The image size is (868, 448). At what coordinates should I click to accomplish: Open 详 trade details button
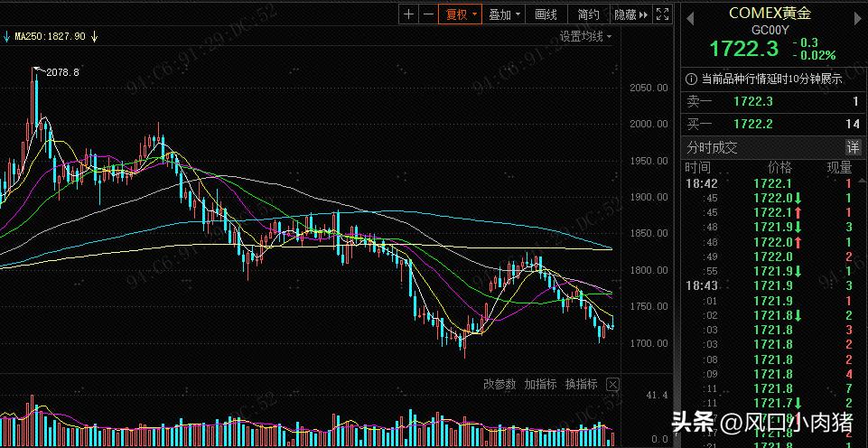pos(853,147)
